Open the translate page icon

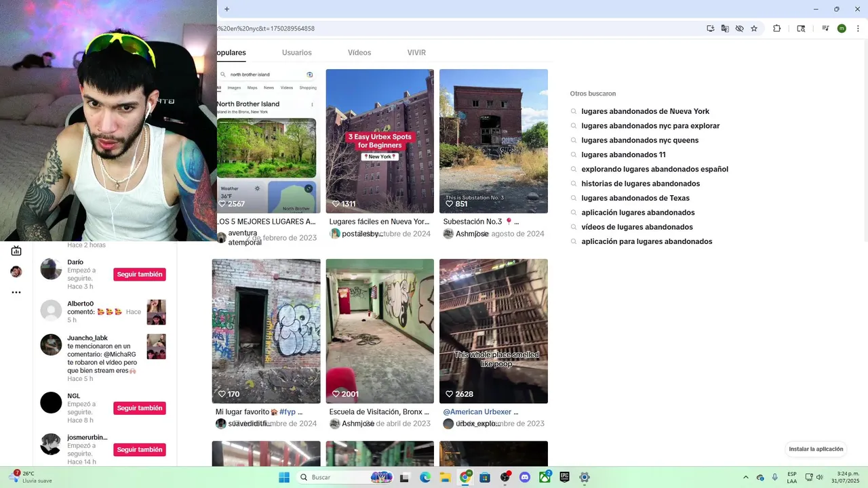tap(725, 28)
